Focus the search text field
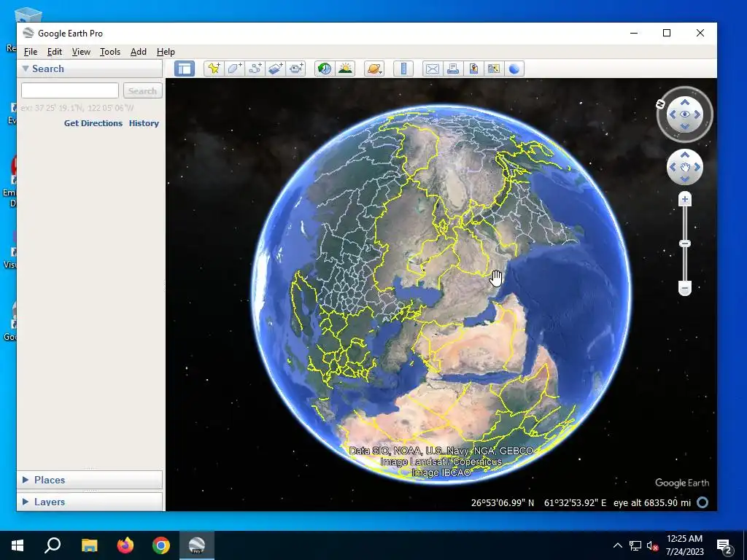Viewport: 747px width, 560px height. click(x=70, y=90)
